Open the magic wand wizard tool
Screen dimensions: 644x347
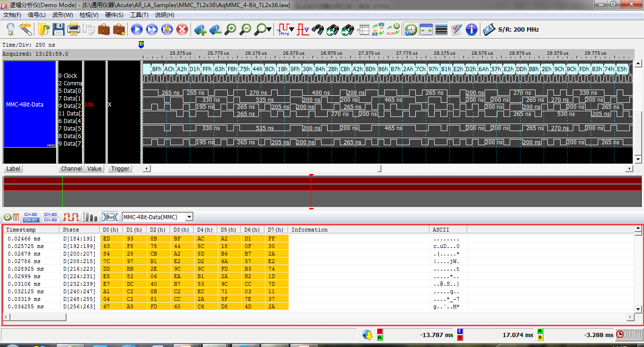coord(25,29)
